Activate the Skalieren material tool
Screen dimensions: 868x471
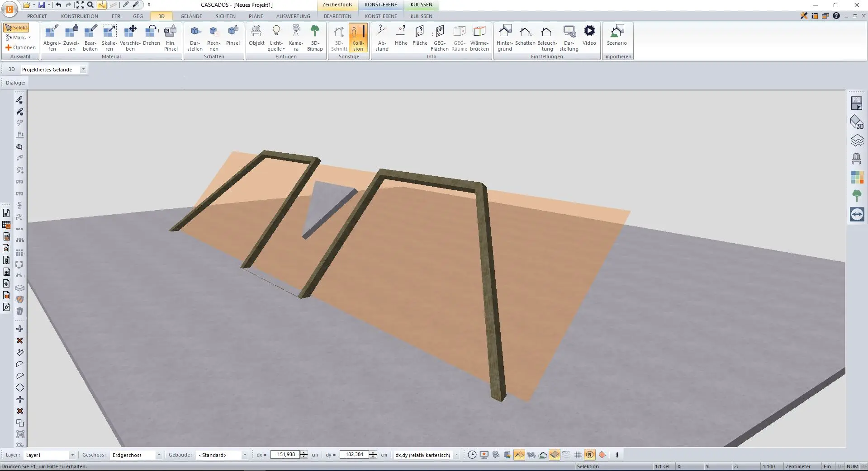pos(109,38)
